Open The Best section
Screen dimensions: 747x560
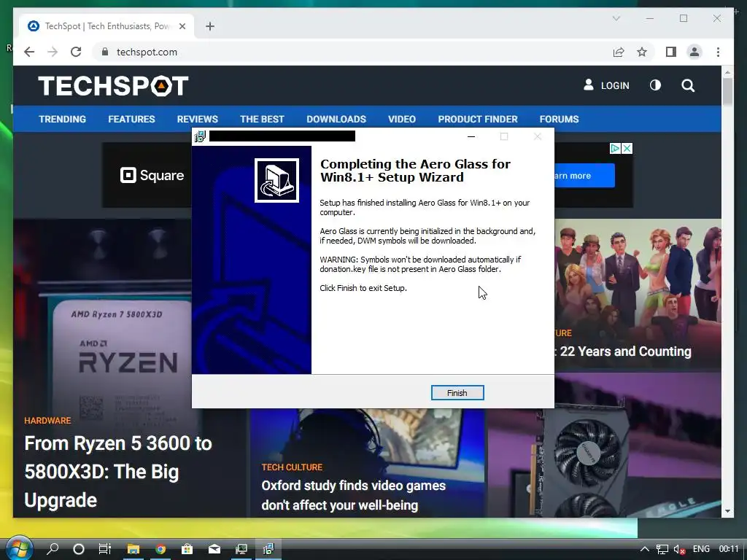click(x=262, y=119)
